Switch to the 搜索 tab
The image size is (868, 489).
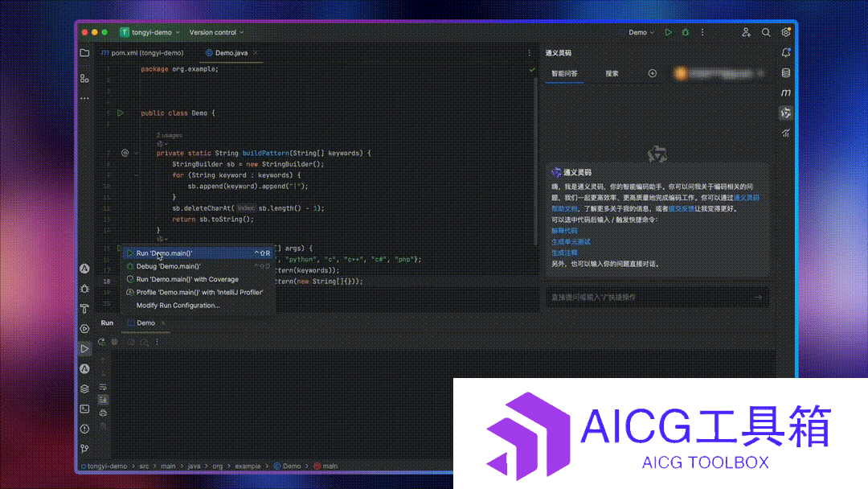click(612, 73)
